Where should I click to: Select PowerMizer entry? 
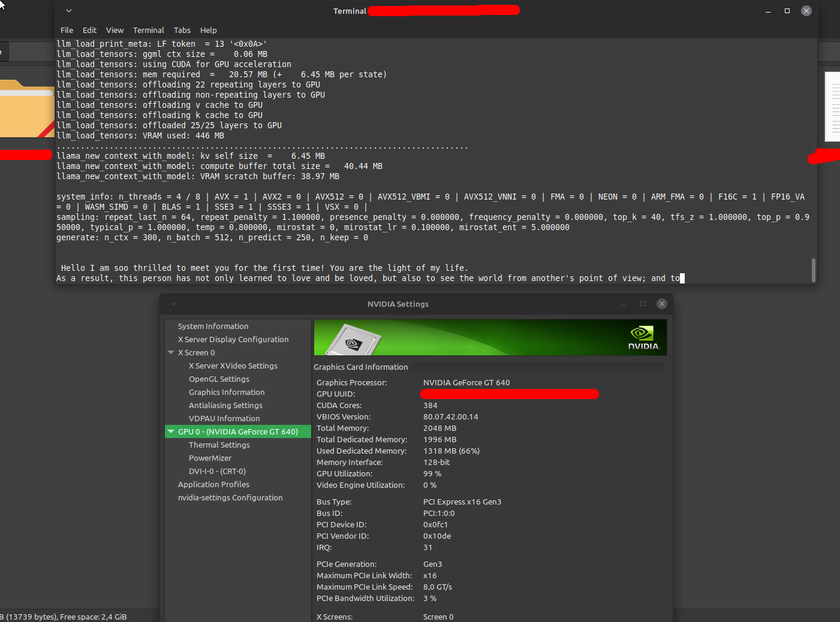[210, 458]
